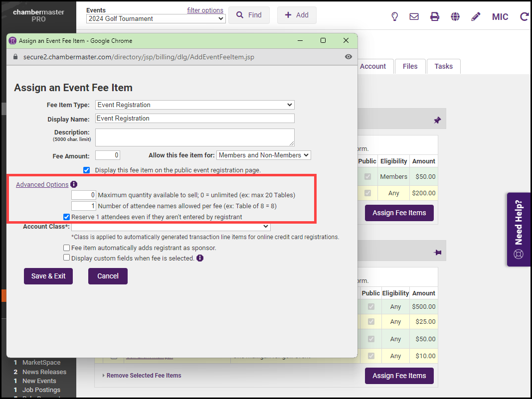Expand the Members and Non-Members dropdown

pos(263,155)
